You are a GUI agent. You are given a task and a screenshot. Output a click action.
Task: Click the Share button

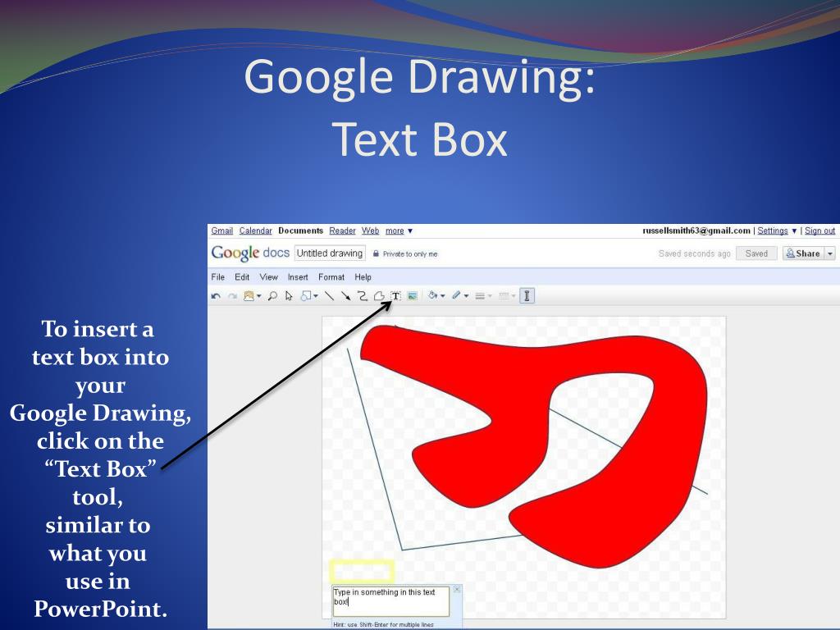[804, 253]
